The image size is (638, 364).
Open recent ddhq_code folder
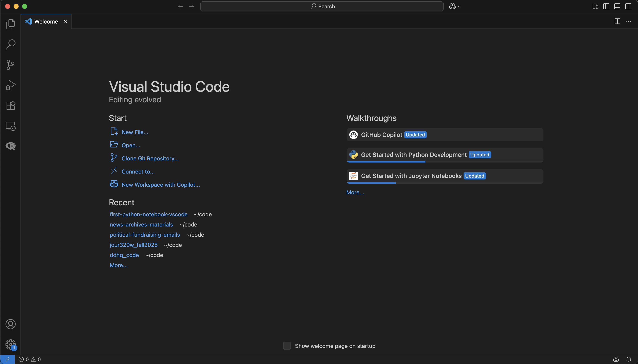[x=124, y=255]
